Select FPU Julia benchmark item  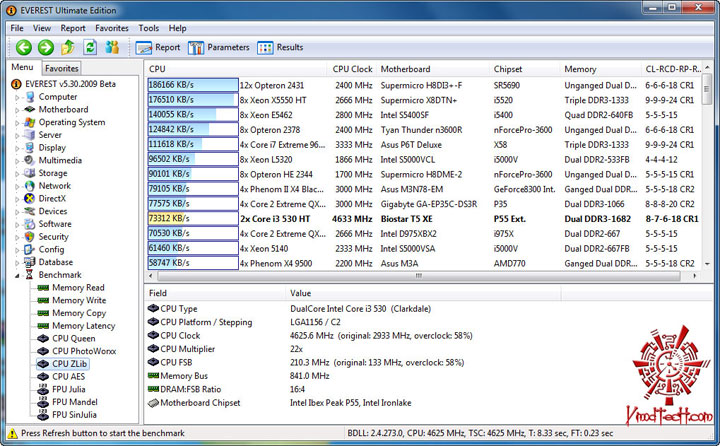click(x=70, y=391)
